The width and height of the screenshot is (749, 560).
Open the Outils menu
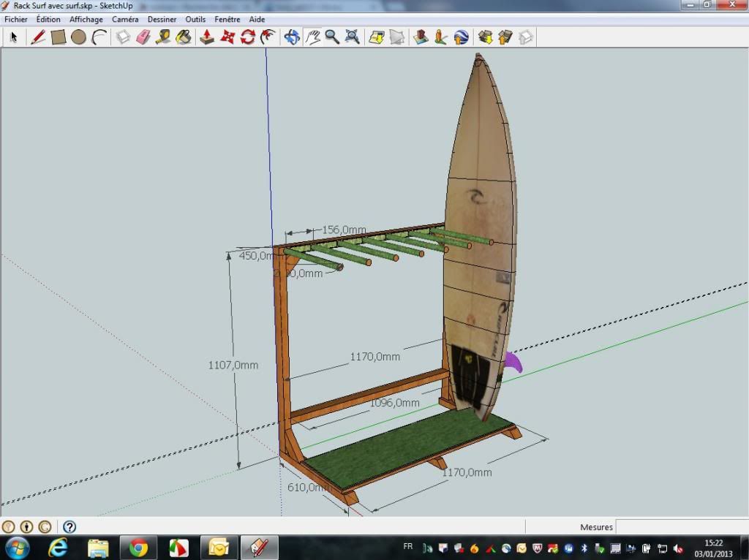coord(195,19)
